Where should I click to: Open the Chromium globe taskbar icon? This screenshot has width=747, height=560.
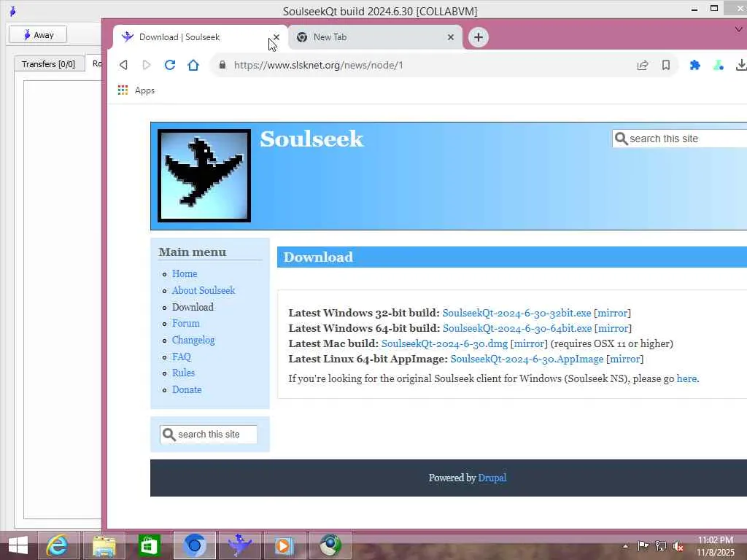tap(330, 545)
